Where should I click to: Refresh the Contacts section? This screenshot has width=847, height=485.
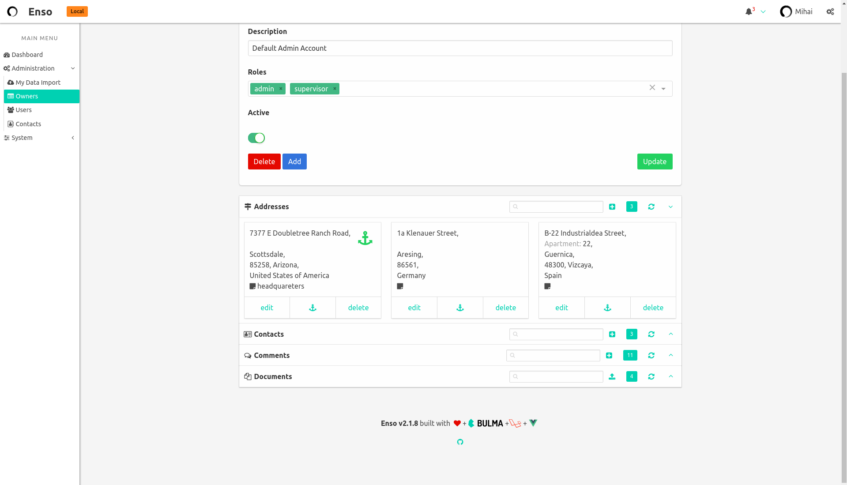click(651, 334)
